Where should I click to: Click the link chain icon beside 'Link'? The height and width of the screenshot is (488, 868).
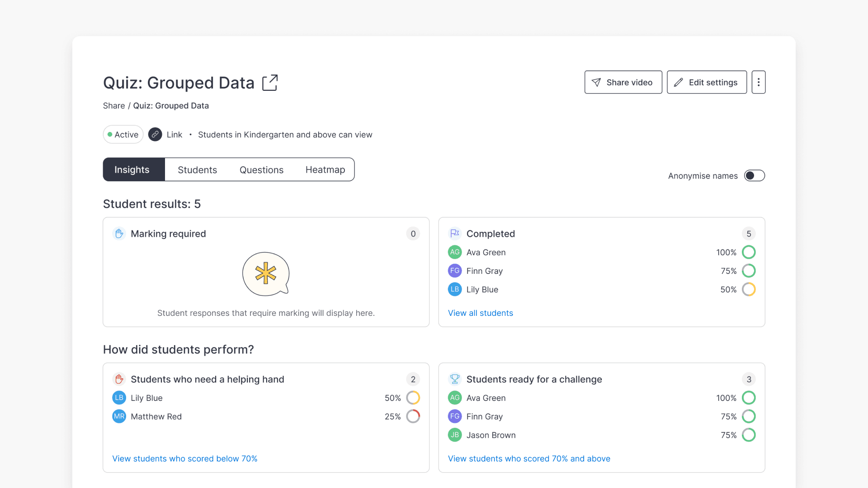pyautogui.click(x=155, y=134)
